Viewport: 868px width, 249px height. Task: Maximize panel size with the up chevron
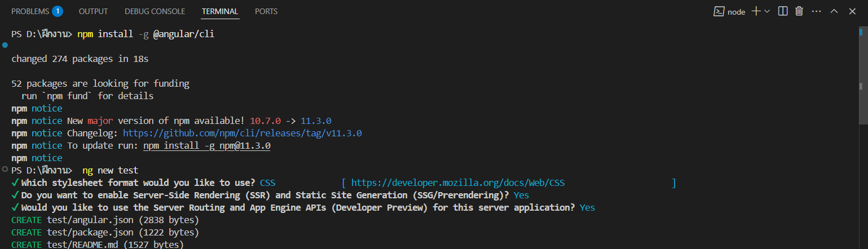pos(834,11)
